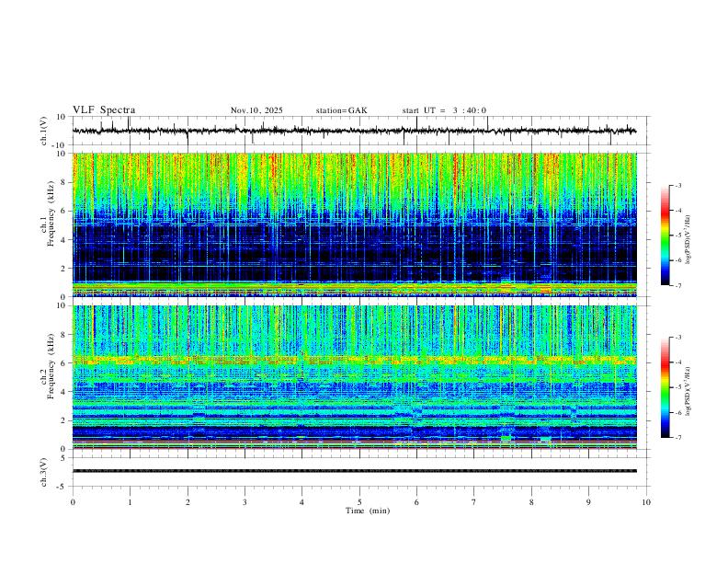
Task: Click the '2' tick on the time axis
Action: 188,502
